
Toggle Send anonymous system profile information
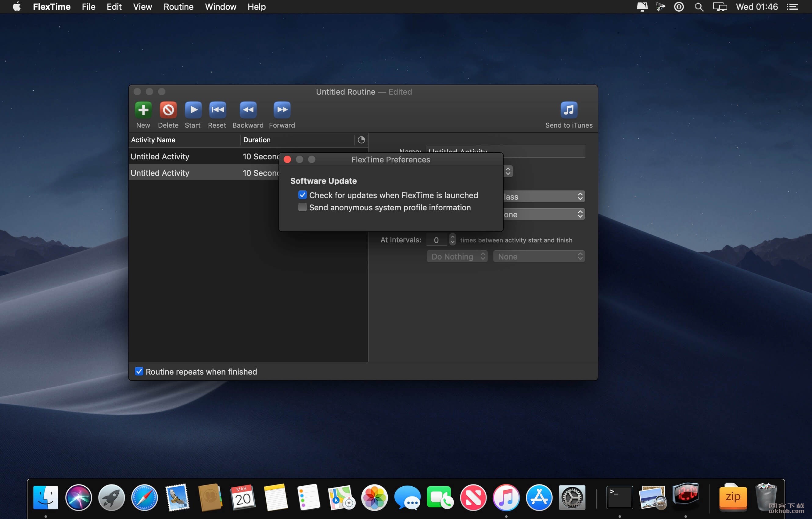pos(303,207)
